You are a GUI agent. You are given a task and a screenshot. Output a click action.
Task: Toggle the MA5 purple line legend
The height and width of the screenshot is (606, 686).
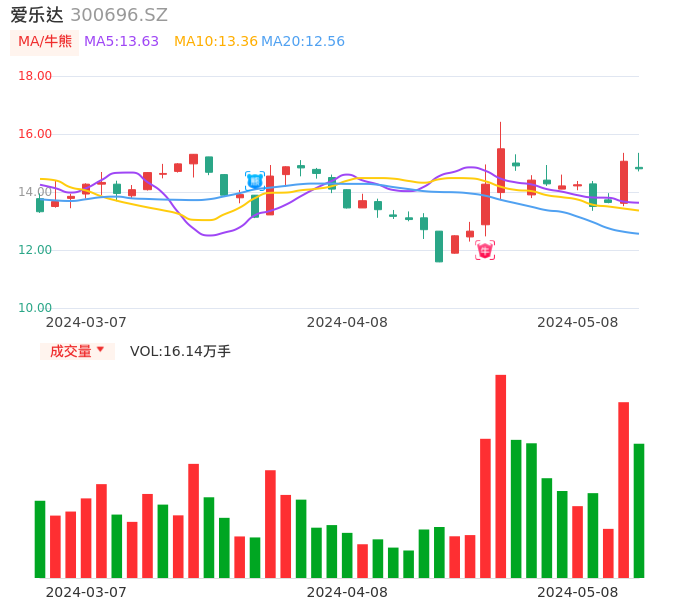[x=121, y=42]
